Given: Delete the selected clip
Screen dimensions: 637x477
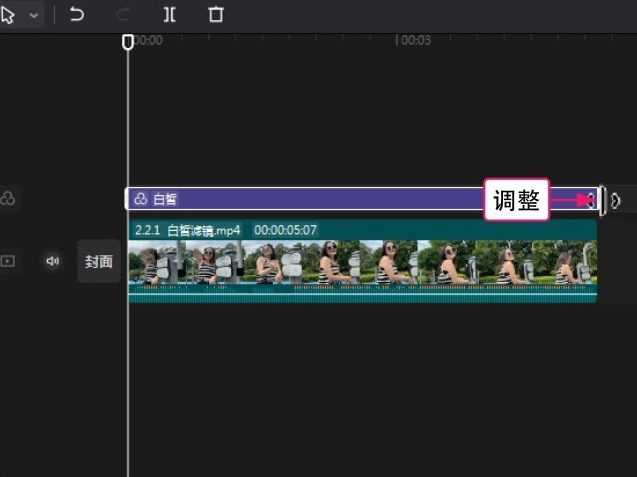Looking at the screenshot, I should click(216, 15).
